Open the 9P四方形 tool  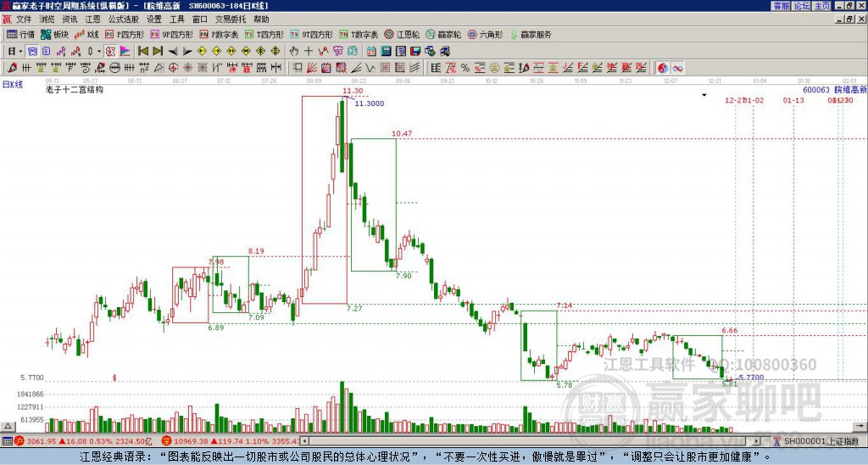click(x=172, y=34)
